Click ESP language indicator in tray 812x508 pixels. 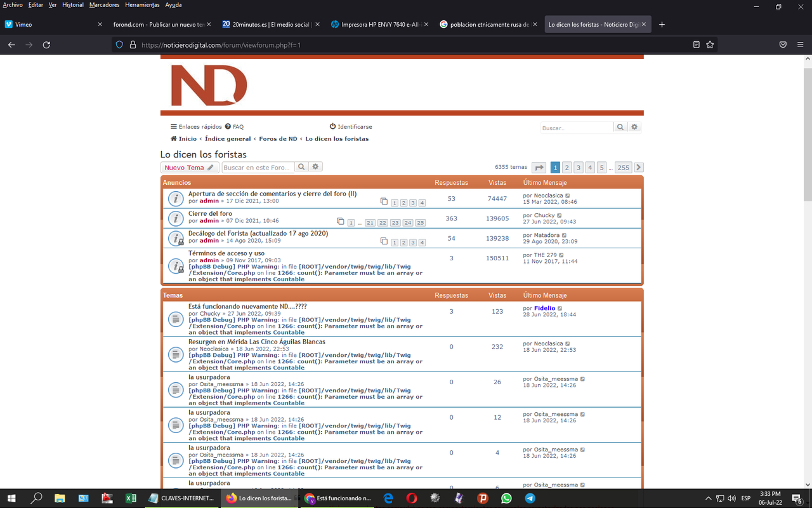(x=746, y=498)
